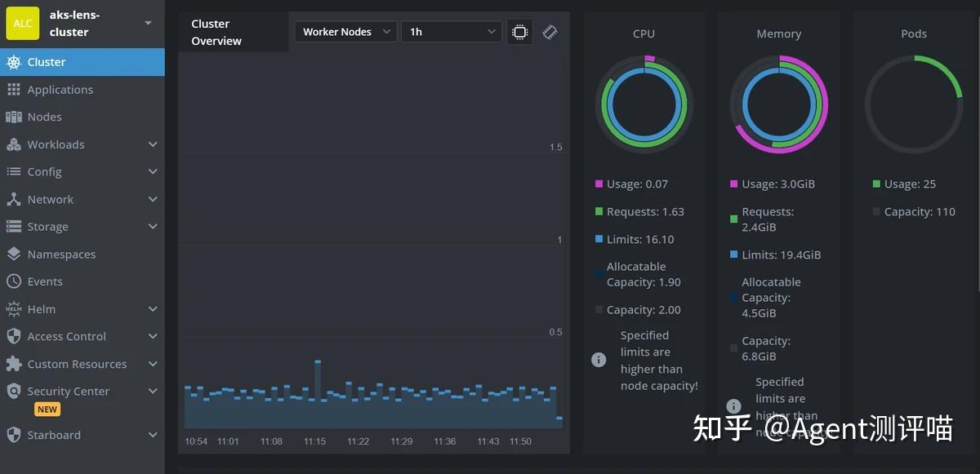Click the Access Control shield icon
The image size is (980, 474).
pyautogui.click(x=13, y=336)
